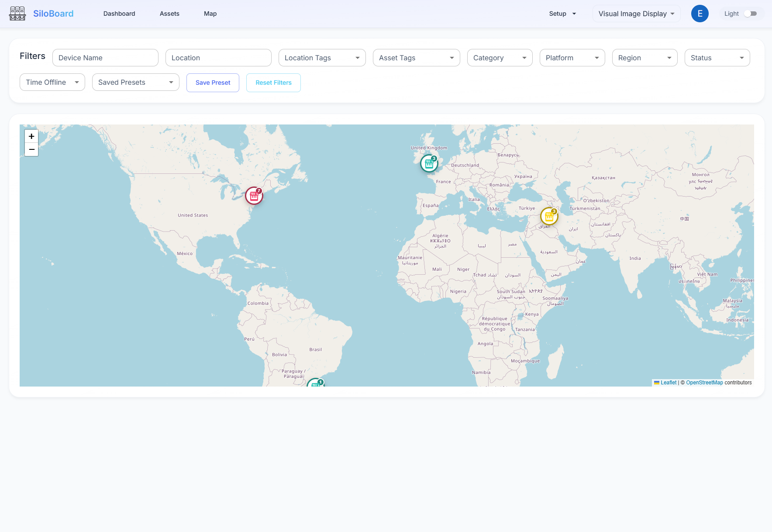Focus the Location filter field
772x532 pixels.
(x=218, y=58)
